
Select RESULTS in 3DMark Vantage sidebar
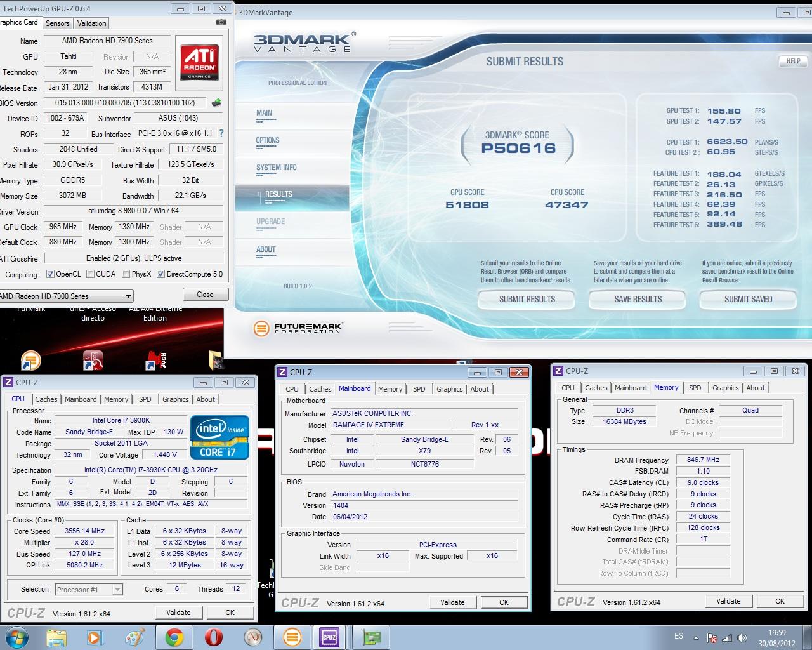tap(278, 194)
